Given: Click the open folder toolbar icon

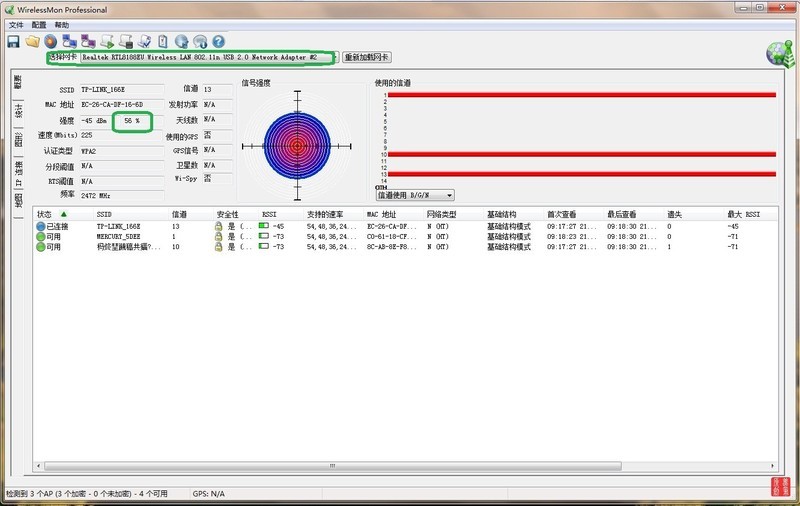Looking at the screenshot, I should (x=32, y=41).
